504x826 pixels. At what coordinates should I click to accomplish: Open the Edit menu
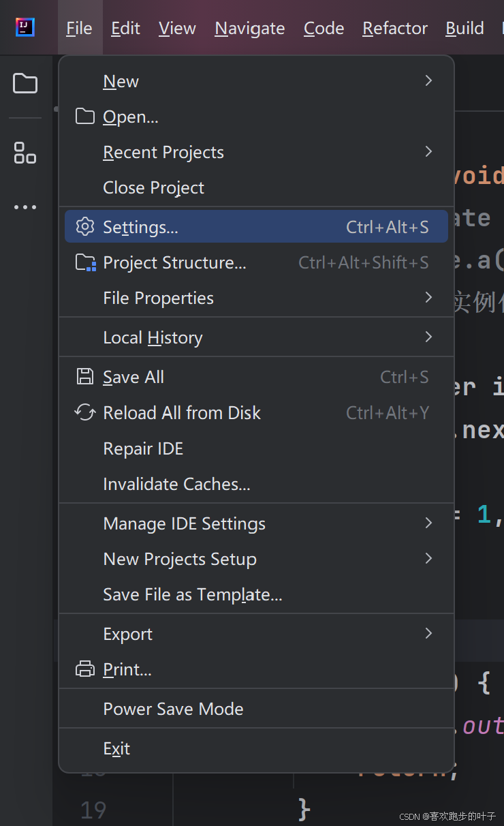[125, 28]
